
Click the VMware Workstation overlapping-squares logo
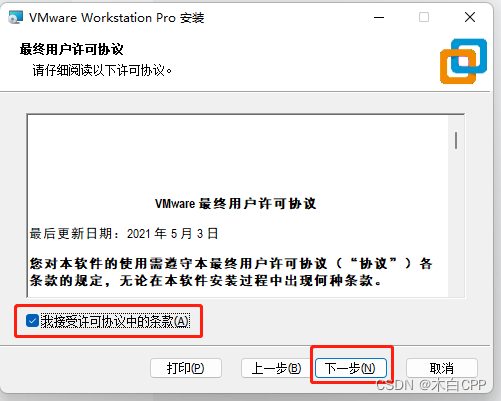[463, 61]
